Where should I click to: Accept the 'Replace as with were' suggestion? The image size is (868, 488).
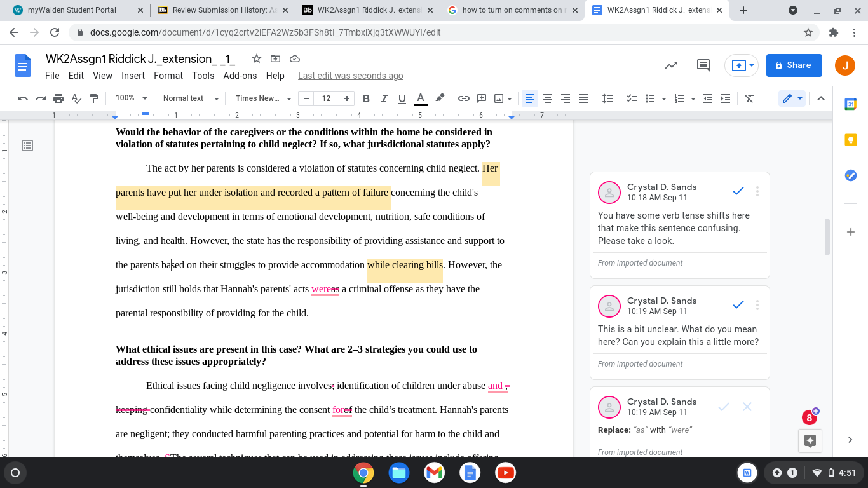point(724,407)
